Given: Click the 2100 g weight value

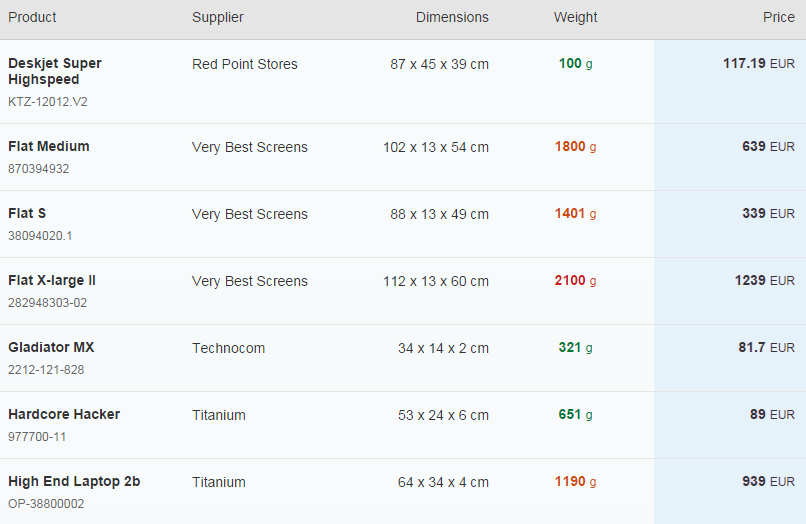Looking at the screenshot, I should point(575,281).
